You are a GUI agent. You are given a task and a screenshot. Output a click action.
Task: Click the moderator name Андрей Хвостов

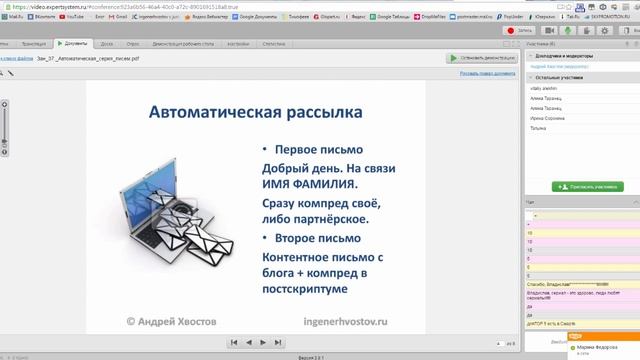coord(559,66)
